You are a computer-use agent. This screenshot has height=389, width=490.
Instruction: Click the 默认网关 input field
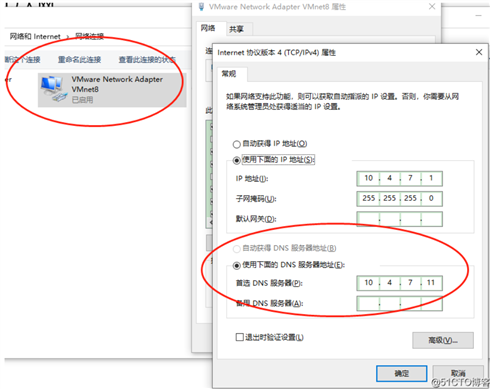tap(399, 219)
